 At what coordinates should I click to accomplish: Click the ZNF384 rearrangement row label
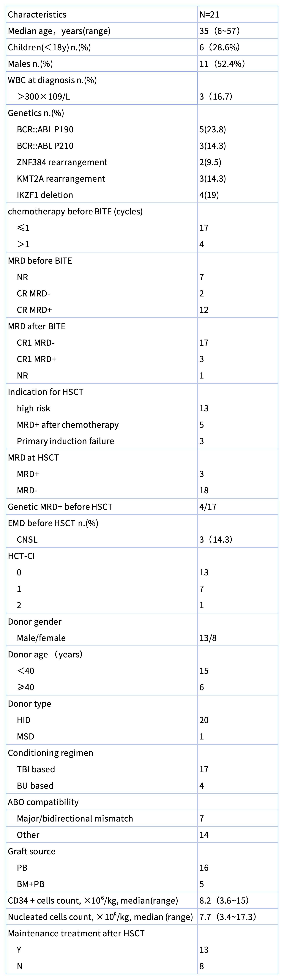62,162
